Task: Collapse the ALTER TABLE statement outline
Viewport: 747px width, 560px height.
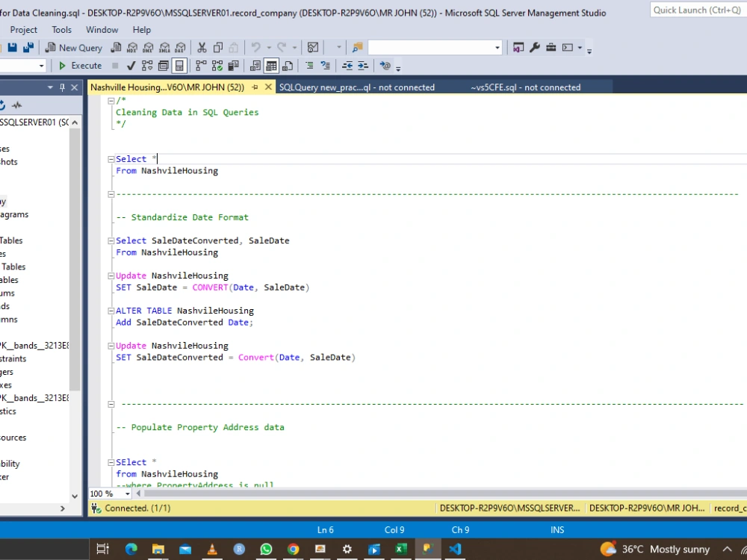Action: tap(111, 311)
